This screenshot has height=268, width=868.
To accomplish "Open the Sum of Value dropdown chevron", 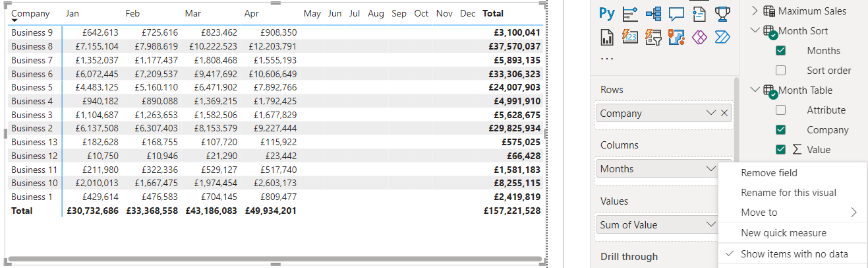I will point(711,225).
